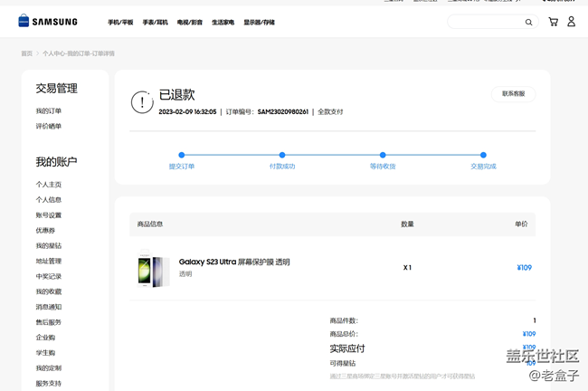This screenshot has height=391, width=588.
Task: Open 售后服务 in the account sidebar
Action: tap(49, 322)
